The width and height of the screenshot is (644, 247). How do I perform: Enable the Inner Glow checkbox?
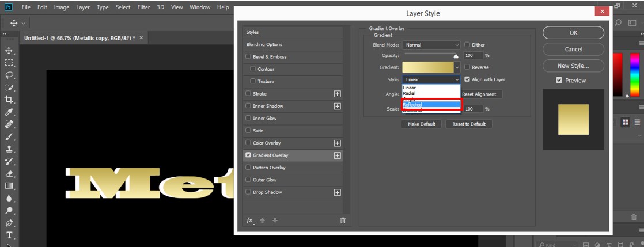click(248, 118)
